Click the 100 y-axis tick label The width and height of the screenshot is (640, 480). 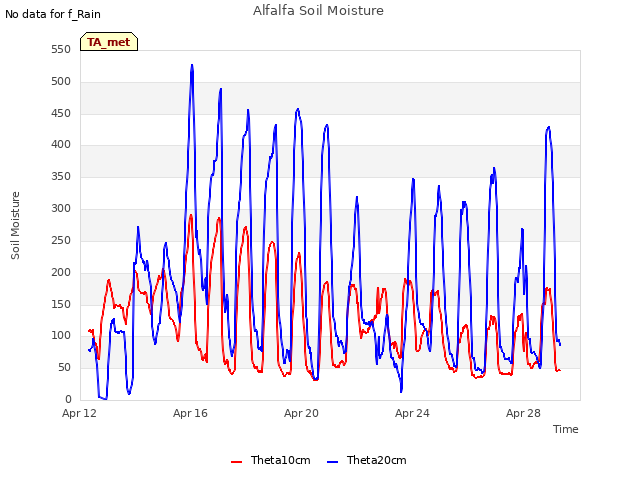click(61, 336)
